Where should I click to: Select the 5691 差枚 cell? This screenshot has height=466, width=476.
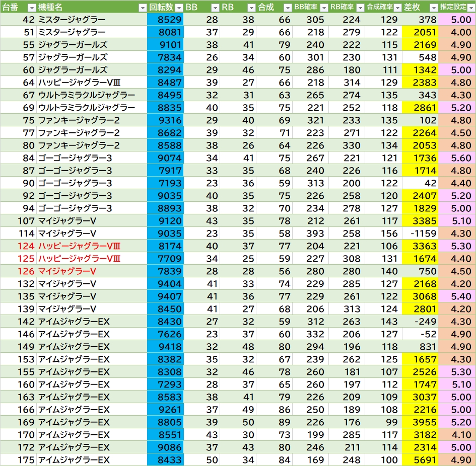tap(420, 460)
